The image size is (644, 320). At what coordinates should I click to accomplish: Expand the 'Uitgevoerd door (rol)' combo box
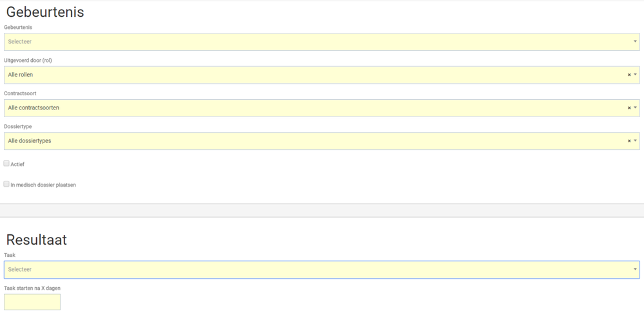[316, 75]
